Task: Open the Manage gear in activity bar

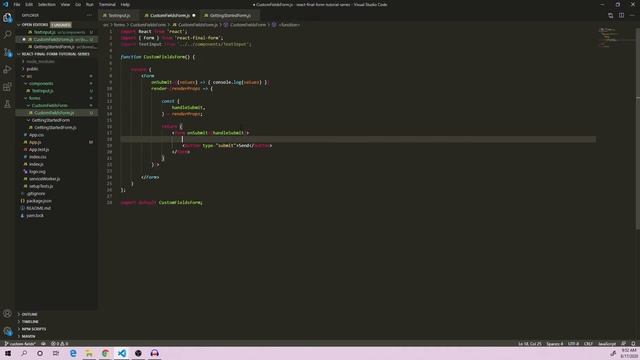Action: pos(7,331)
